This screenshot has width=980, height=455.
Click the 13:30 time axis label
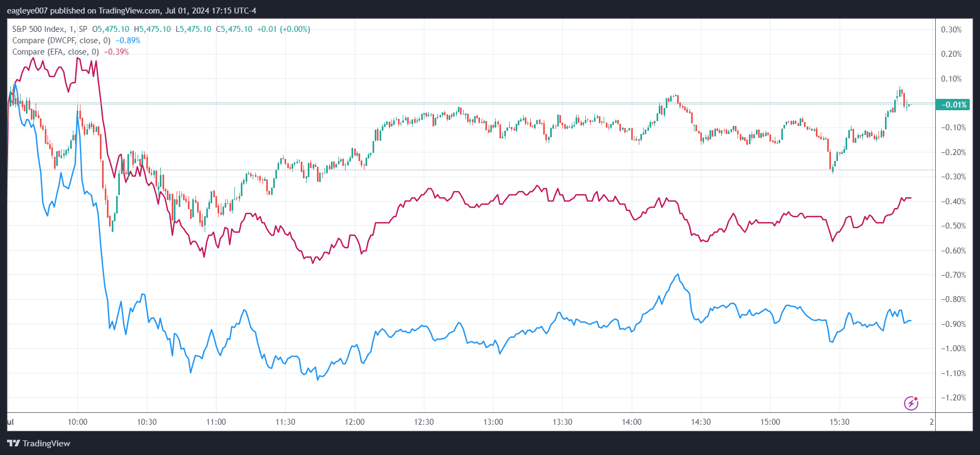pos(563,422)
